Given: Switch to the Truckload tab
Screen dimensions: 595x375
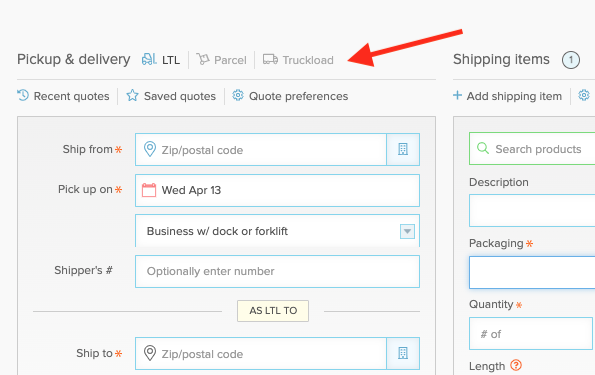Looking at the screenshot, I should [298, 60].
